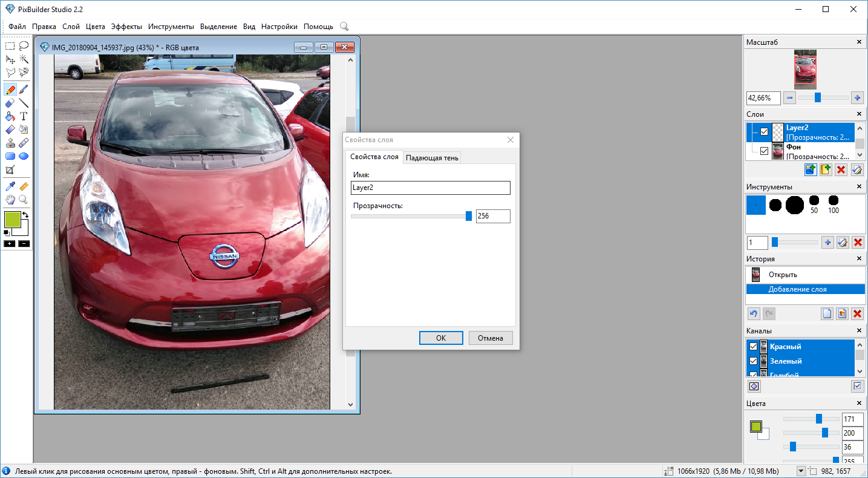Toggle visibility checkbox of Layer2
Viewport: 868px width, 478px height.
point(765,132)
